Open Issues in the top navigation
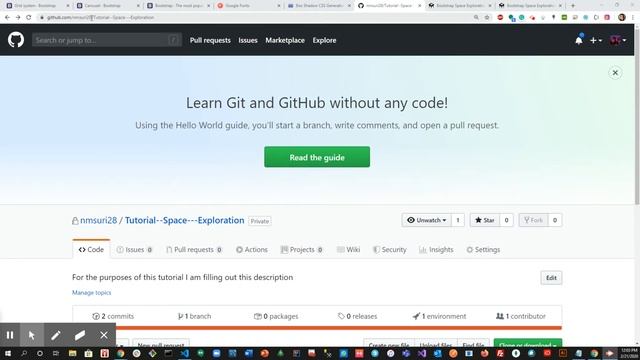The width and height of the screenshot is (640, 360). tap(248, 40)
